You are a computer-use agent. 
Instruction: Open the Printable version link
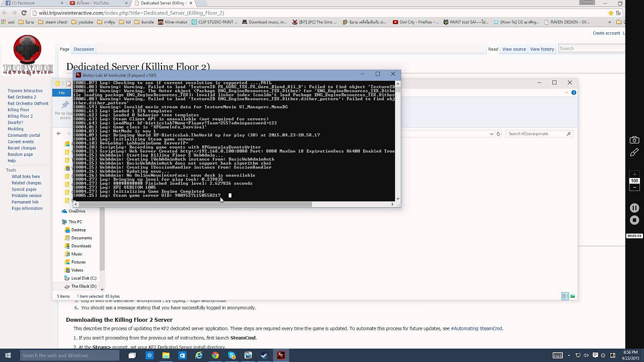tap(27, 196)
